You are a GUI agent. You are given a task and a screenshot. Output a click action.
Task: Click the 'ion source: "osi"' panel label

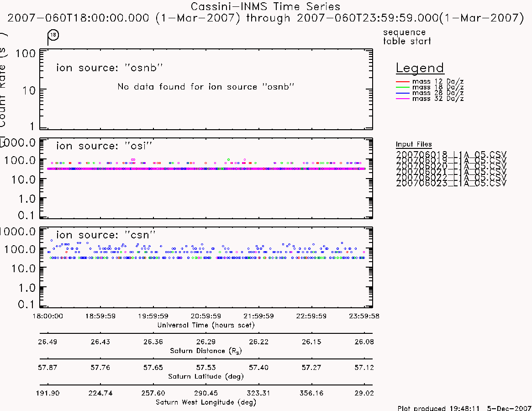click(104, 146)
